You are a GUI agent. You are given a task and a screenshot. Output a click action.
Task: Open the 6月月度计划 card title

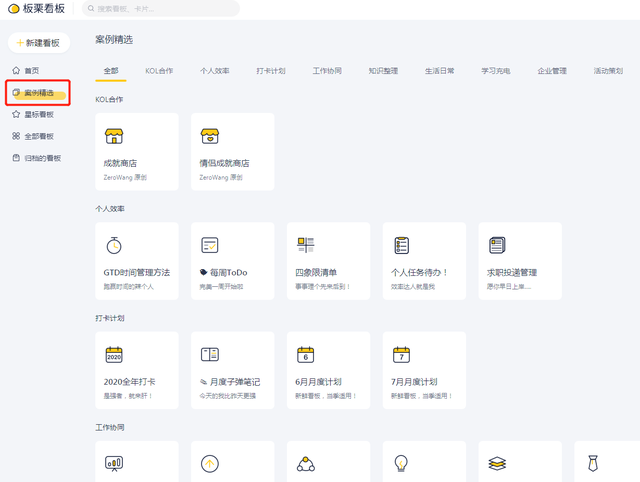(x=318, y=382)
